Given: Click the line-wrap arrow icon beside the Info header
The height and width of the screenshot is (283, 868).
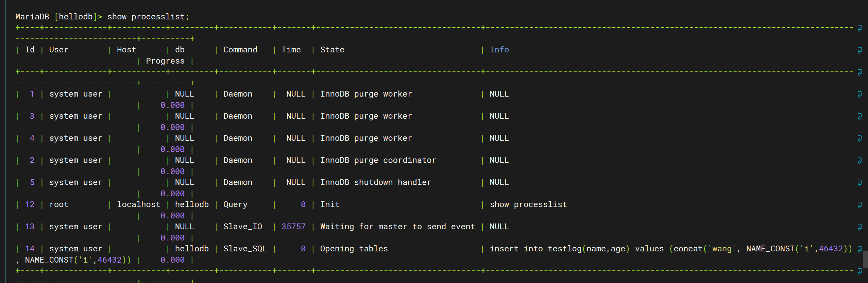Looking at the screenshot, I should point(860,50).
